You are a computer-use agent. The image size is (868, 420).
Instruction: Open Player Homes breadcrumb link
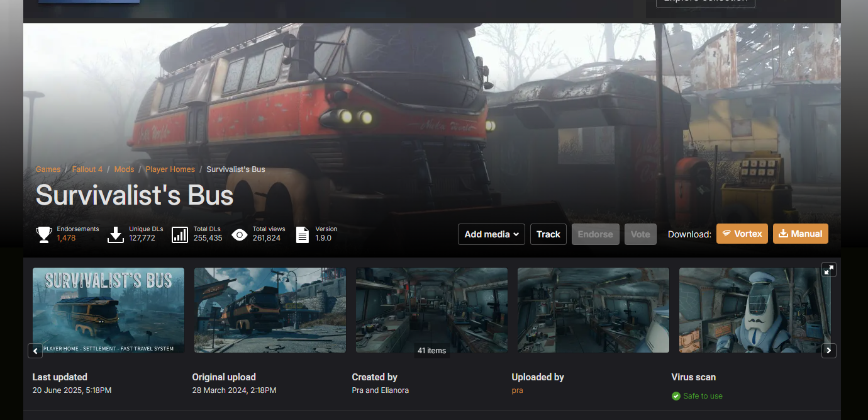point(170,169)
